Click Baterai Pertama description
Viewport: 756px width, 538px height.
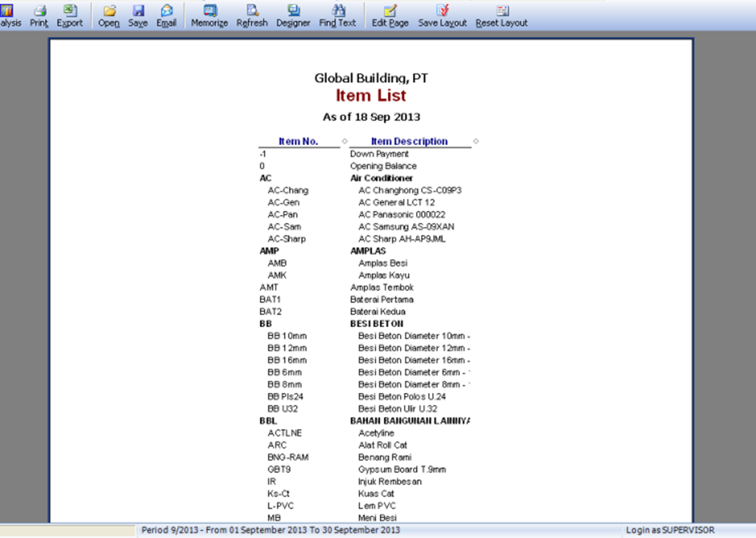(x=381, y=299)
